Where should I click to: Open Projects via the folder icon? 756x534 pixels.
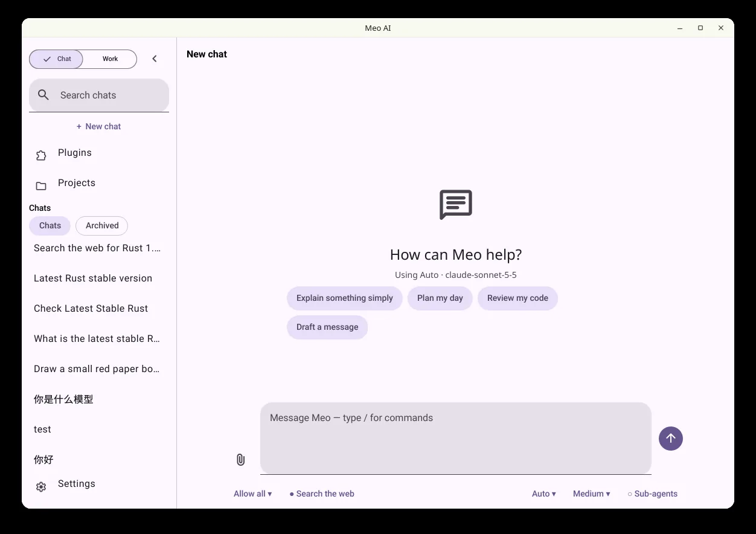(x=41, y=186)
